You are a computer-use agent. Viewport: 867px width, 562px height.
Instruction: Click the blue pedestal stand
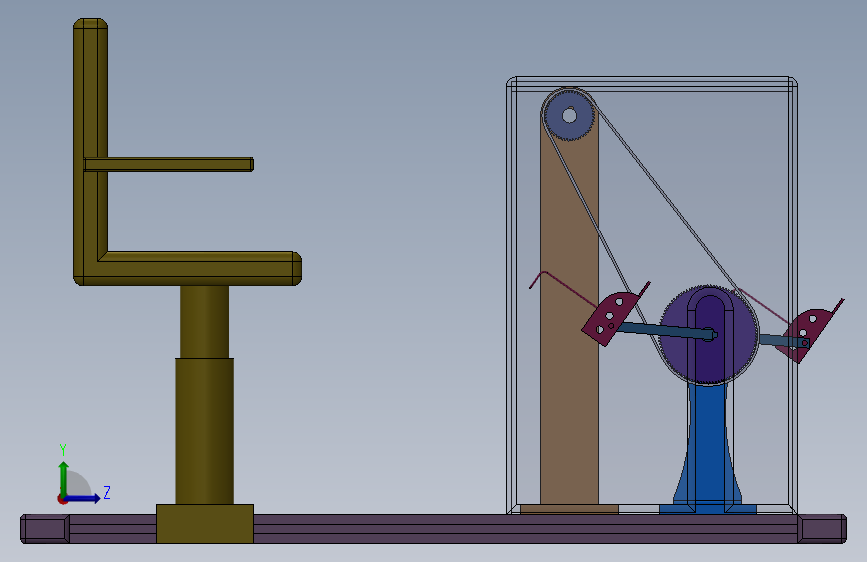[x=708, y=448]
